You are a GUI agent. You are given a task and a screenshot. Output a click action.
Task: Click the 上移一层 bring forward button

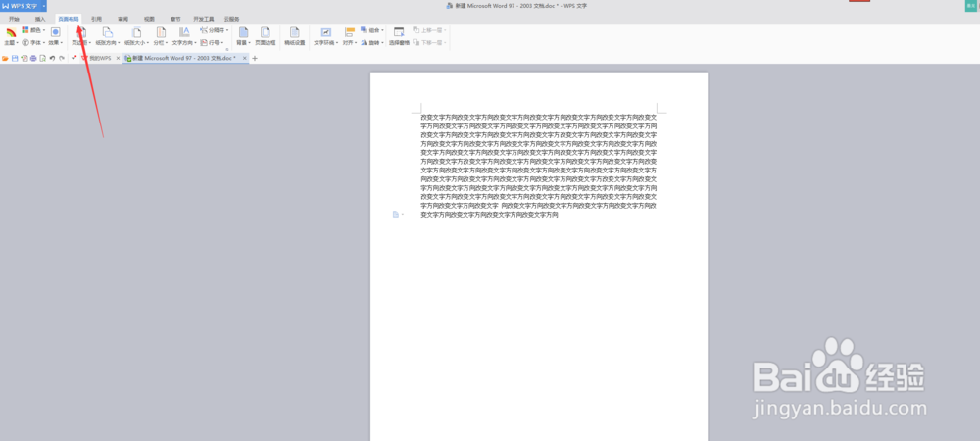(429, 30)
